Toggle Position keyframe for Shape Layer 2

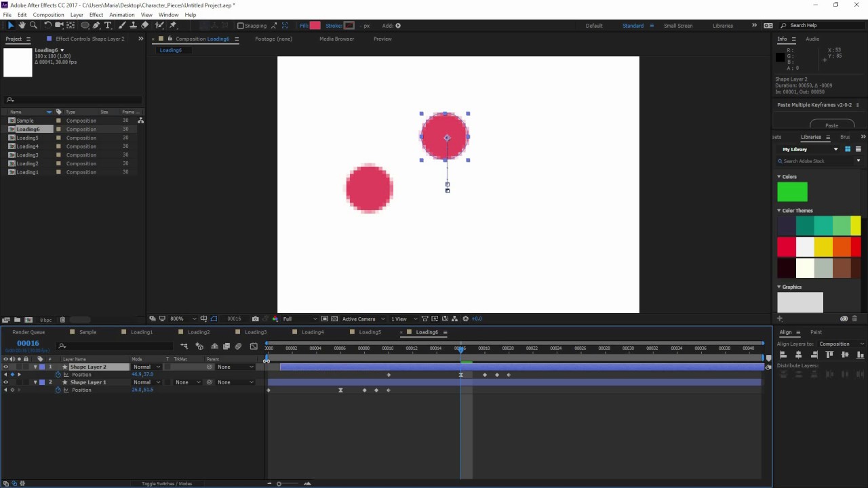[x=12, y=375]
